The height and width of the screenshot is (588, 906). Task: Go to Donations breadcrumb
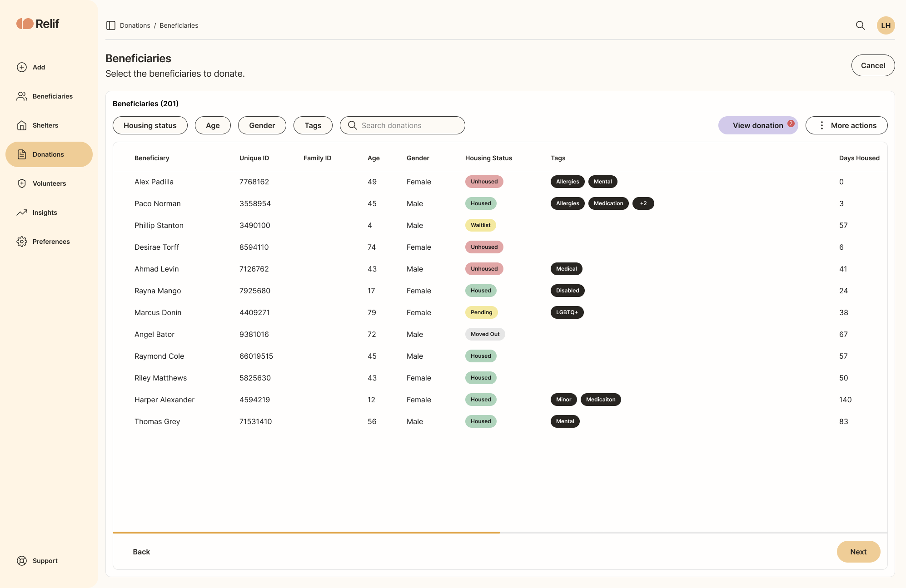[x=135, y=25]
